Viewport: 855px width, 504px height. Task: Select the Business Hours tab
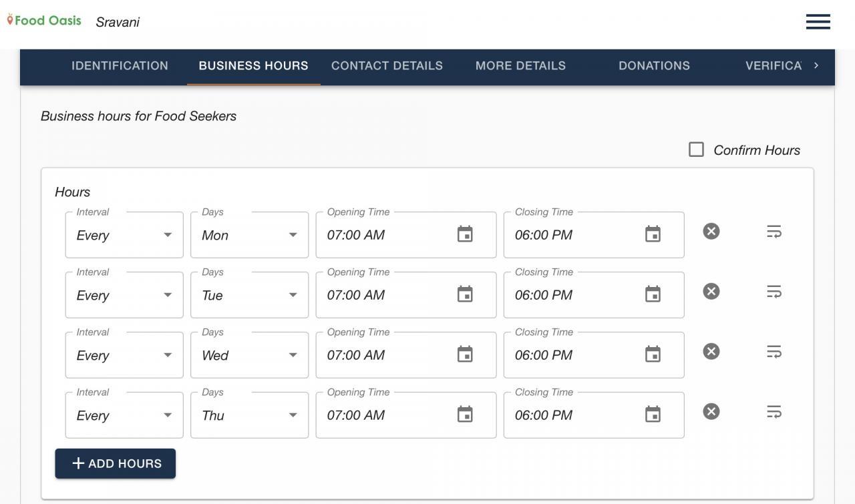[x=254, y=66]
